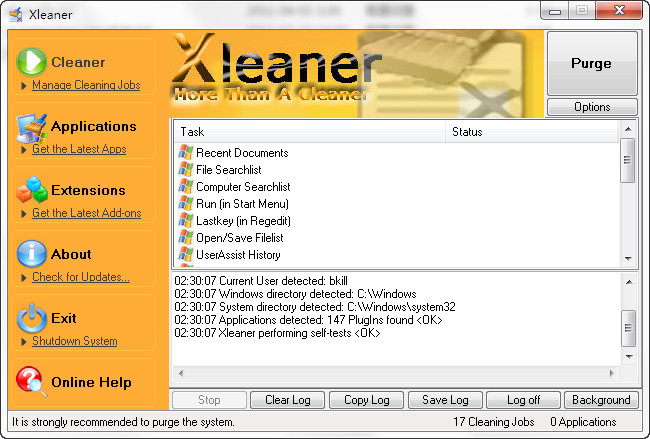Click the Clear Log button
The image size is (650, 439).
pos(287,400)
